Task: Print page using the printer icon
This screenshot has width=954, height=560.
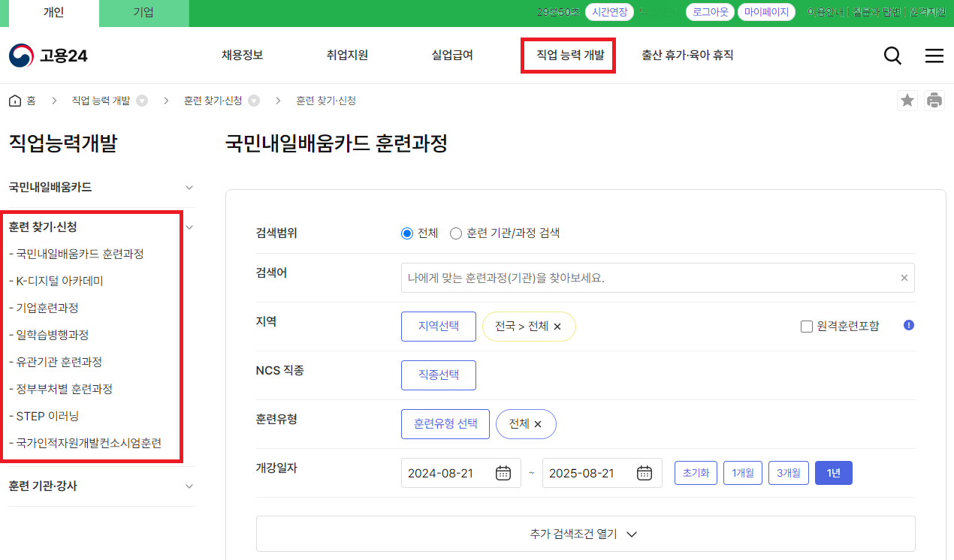Action: pyautogui.click(x=934, y=101)
